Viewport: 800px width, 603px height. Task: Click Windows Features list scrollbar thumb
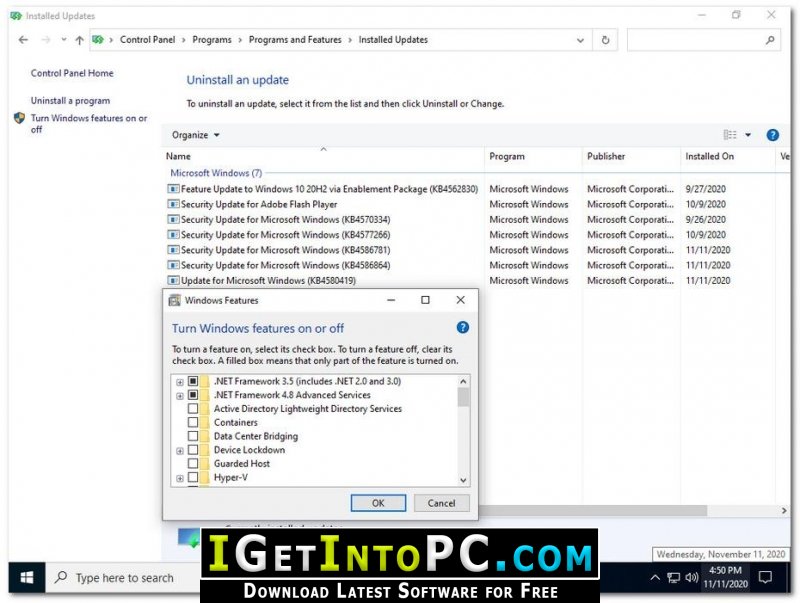click(463, 397)
